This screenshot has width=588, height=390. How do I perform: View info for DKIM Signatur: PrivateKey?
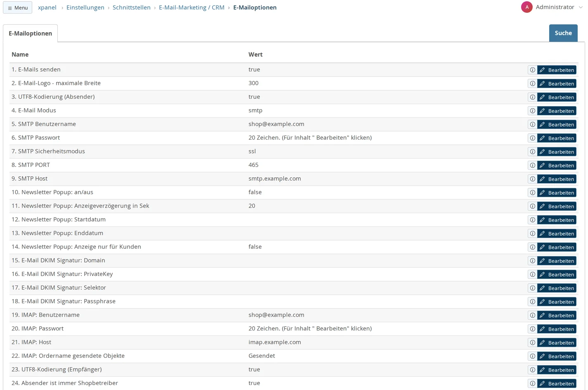point(532,274)
